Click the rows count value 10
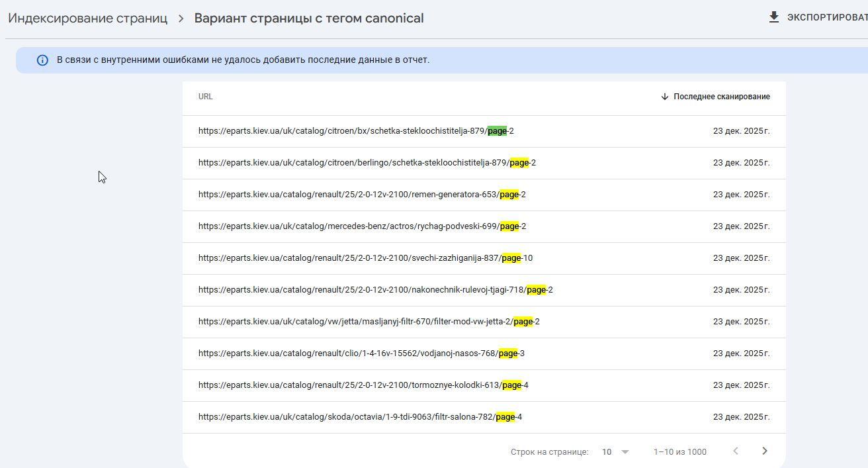868x468 pixels. (607, 452)
